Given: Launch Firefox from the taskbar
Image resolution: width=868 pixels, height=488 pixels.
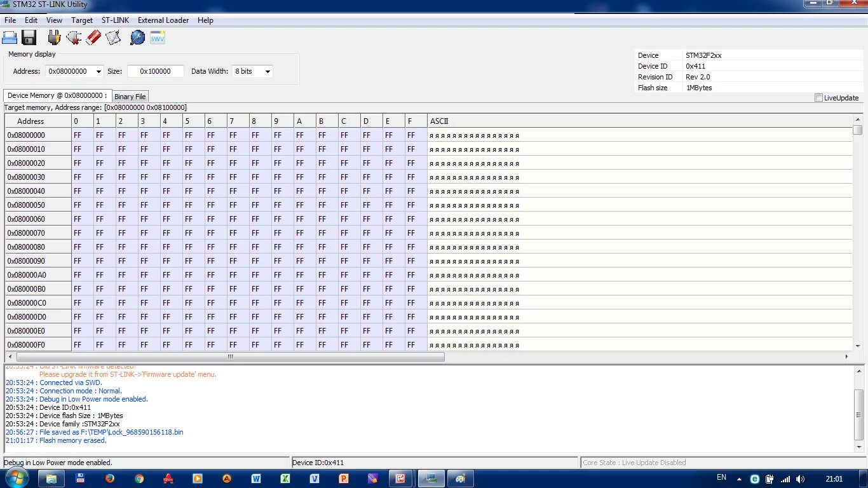Looking at the screenshot, I should point(110,478).
